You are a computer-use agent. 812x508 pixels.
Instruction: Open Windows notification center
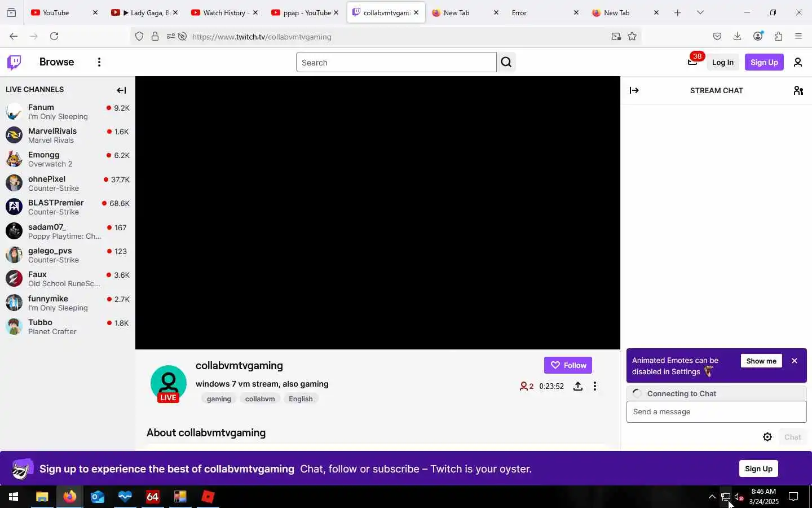(x=793, y=497)
